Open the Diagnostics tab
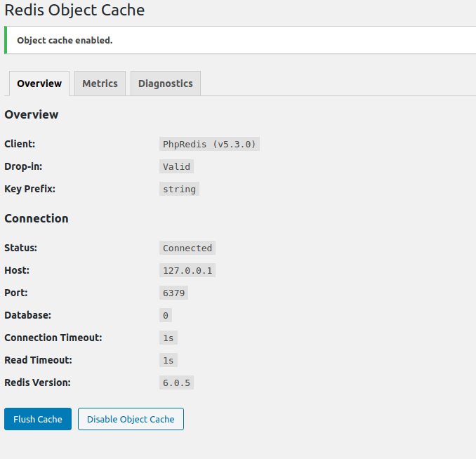 click(x=165, y=84)
